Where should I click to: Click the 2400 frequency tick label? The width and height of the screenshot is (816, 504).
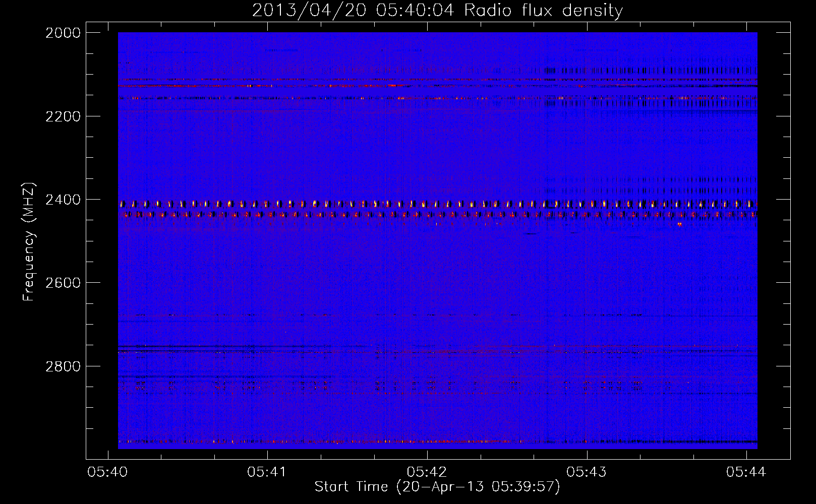point(63,200)
